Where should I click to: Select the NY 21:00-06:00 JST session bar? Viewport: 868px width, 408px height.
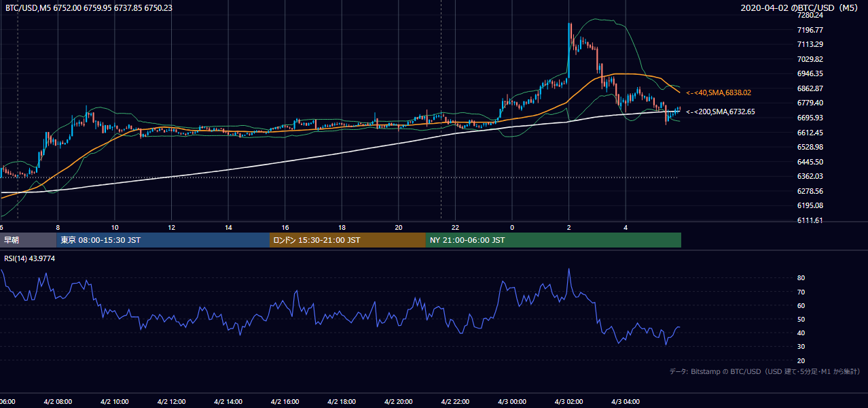pyautogui.click(x=554, y=240)
